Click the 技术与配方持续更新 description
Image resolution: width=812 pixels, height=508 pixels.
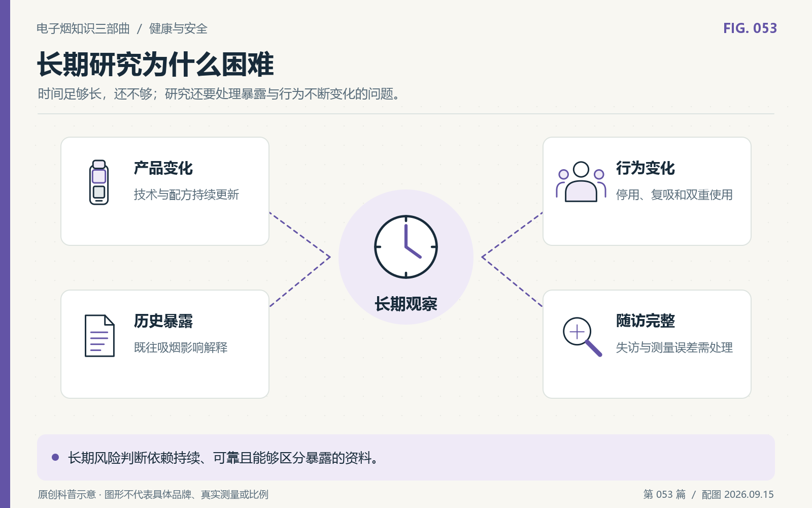point(186,195)
